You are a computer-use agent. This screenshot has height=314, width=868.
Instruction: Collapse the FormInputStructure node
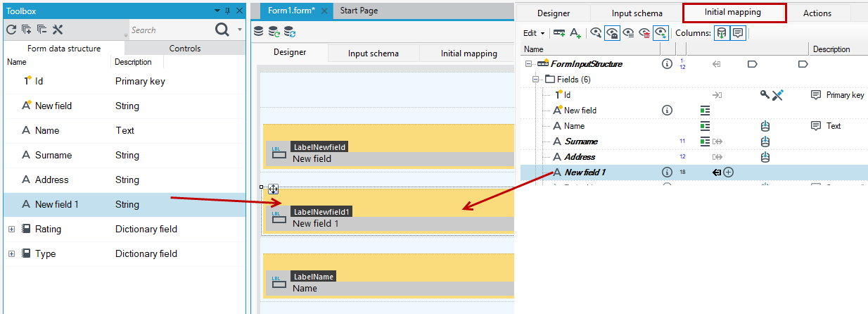528,64
